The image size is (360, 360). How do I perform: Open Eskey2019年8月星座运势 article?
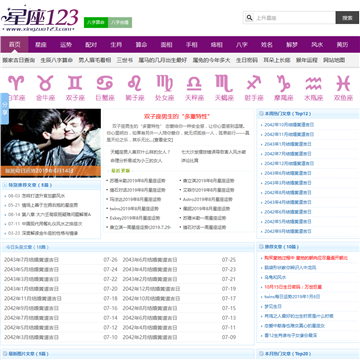point(135,218)
